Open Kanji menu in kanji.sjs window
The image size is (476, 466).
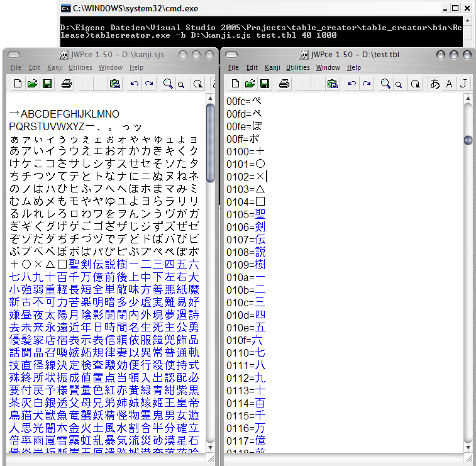click(x=54, y=67)
